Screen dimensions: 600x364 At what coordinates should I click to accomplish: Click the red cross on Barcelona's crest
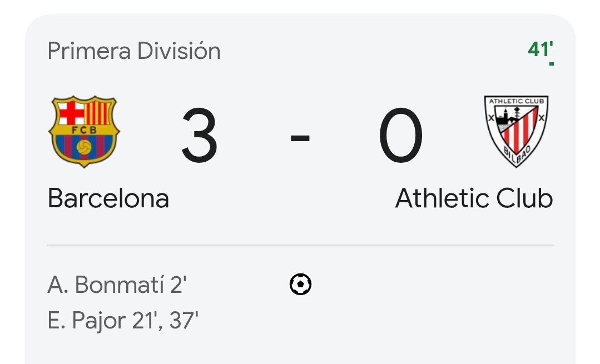(x=71, y=113)
